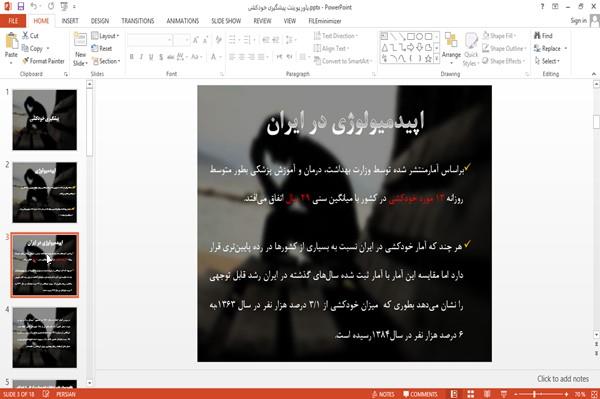Click the Paste clipboard icon
The image size is (600, 399).
(11, 41)
